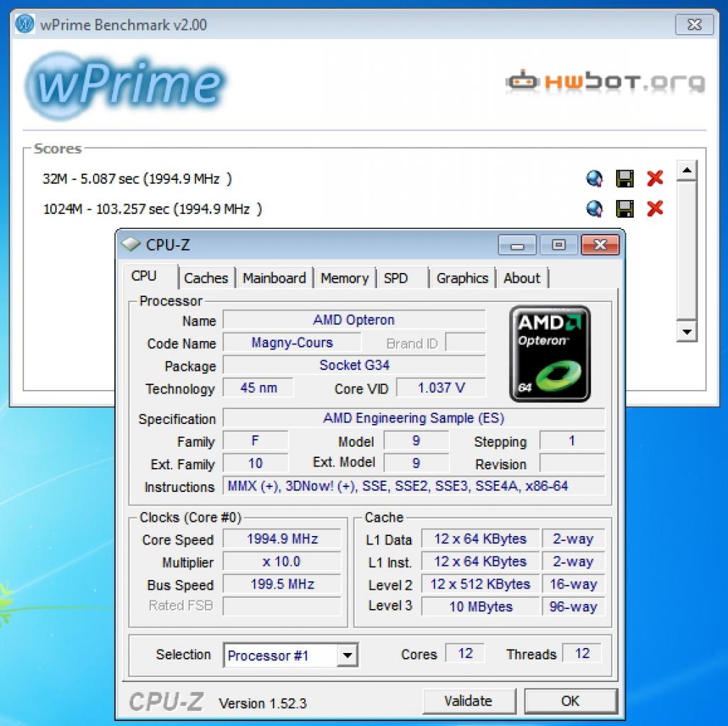Image resolution: width=728 pixels, height=726 pixels.
Task: Switch to the Mainboard tab
Action: [x=274, y=278]
